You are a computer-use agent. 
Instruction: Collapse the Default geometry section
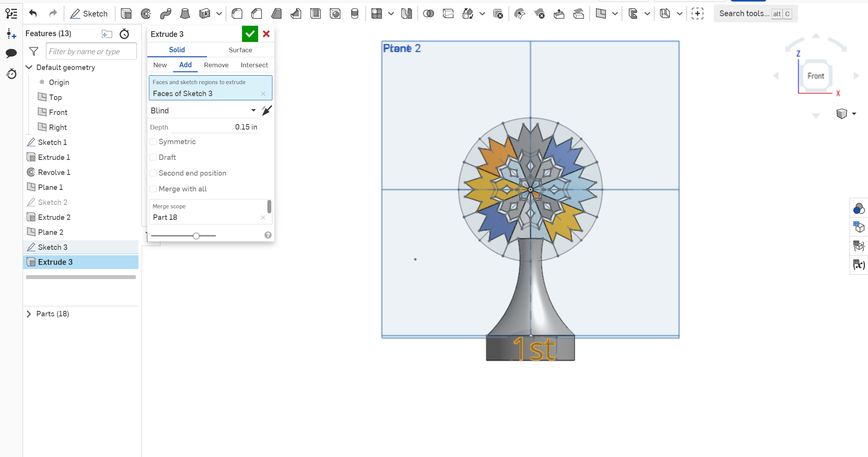29,67
